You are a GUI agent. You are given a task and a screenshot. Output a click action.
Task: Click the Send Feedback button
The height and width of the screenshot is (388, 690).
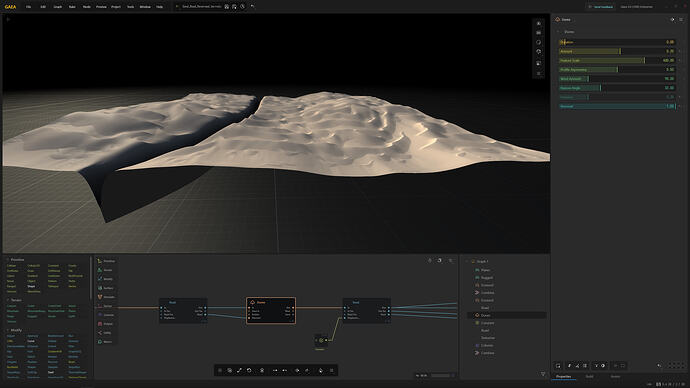pos(600,7)
